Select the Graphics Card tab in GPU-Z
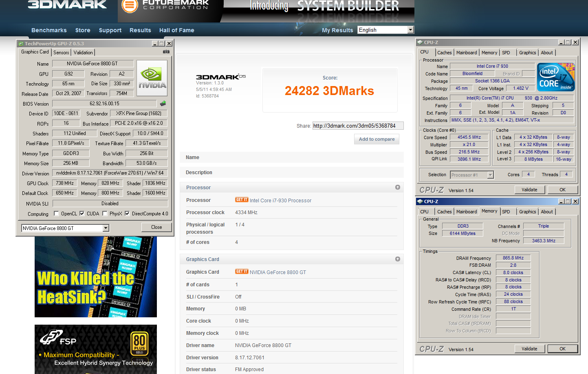Screen dimensions: 588x374 point(35,52)
